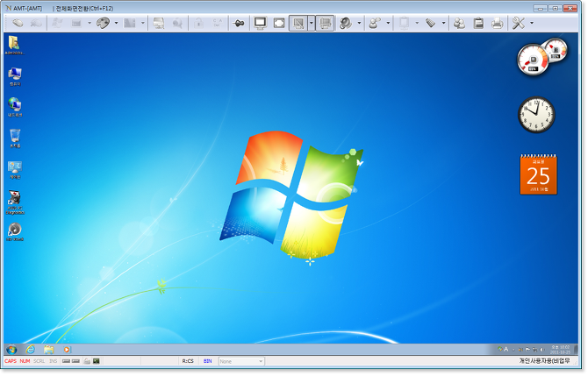Toggle SCRL indicator in status bar
This screenshot has height=376, width=588.
tap(39, 361)
